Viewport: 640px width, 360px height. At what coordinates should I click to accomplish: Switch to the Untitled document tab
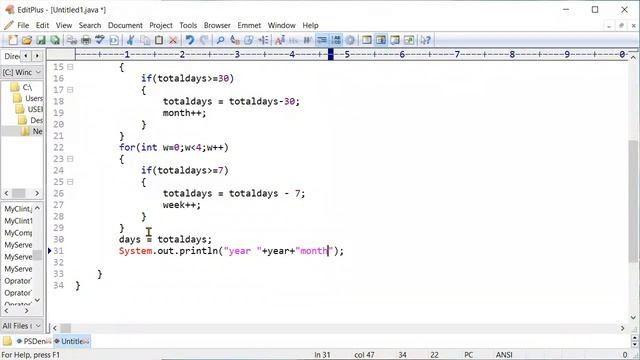pyautogui.click(x=72, y=341)
